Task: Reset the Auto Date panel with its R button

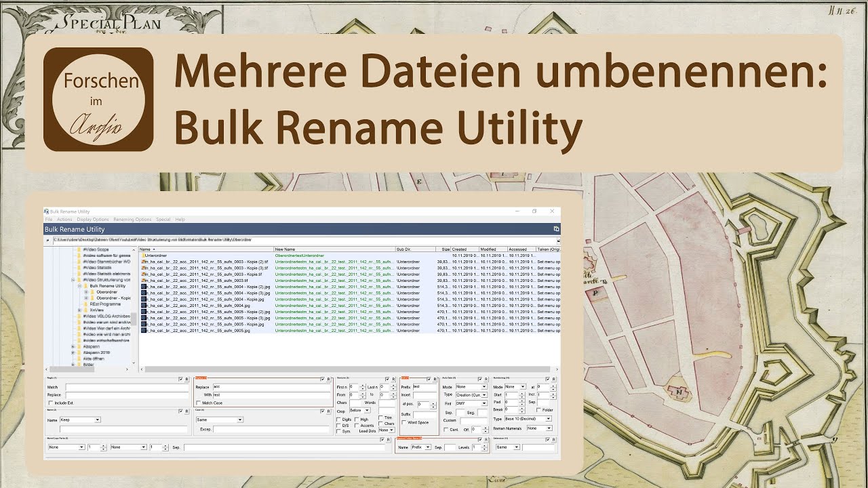Action: point(486,379)
